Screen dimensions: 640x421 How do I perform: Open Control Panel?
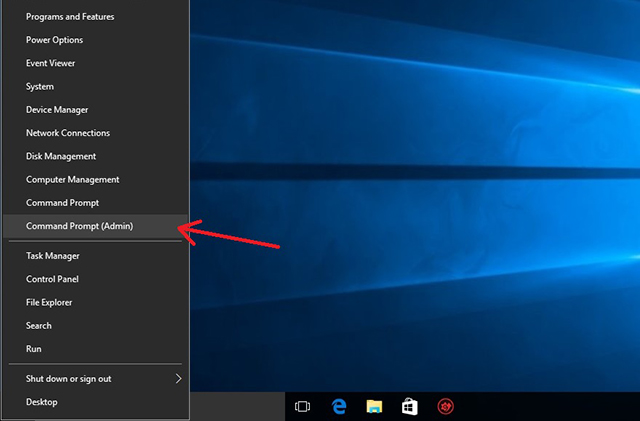[x=96, y=279]
